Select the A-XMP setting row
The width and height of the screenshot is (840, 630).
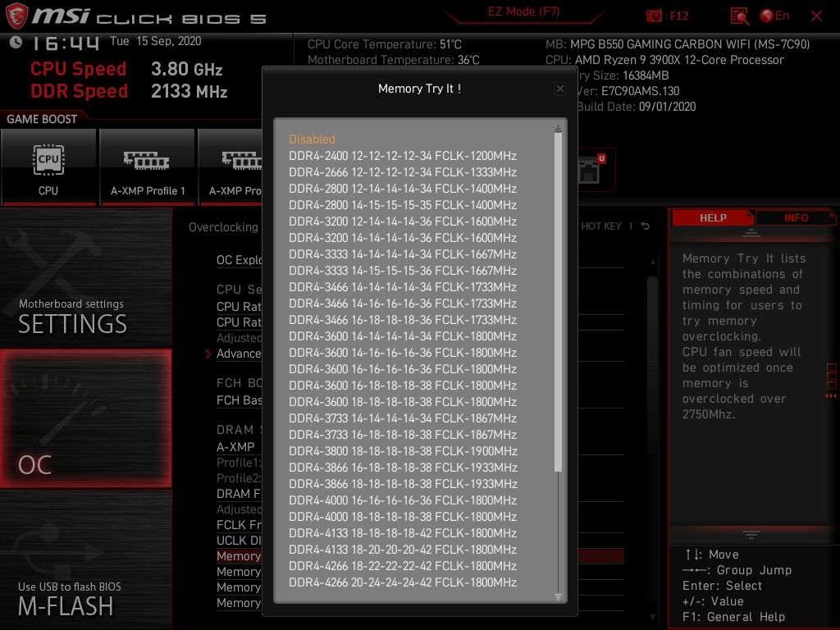235,447
